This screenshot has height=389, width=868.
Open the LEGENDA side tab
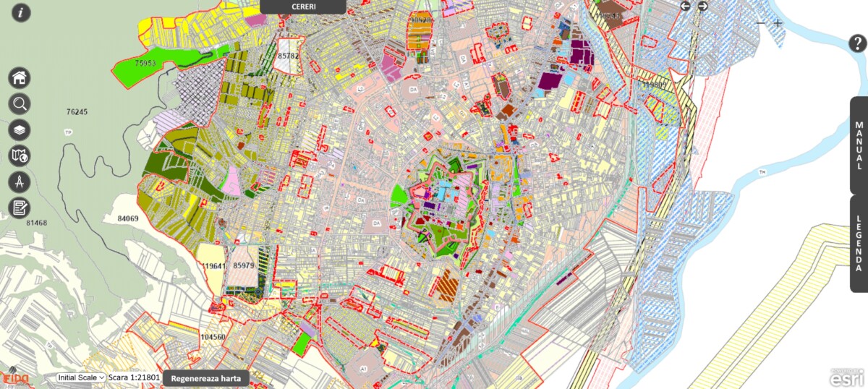859,244
